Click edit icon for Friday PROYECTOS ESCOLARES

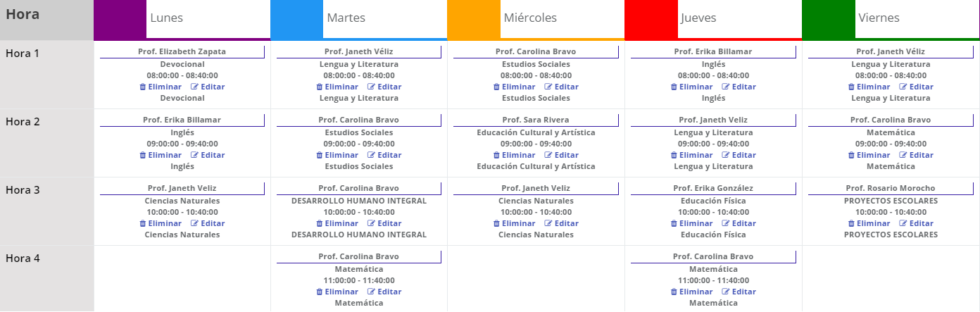(903, 223)
